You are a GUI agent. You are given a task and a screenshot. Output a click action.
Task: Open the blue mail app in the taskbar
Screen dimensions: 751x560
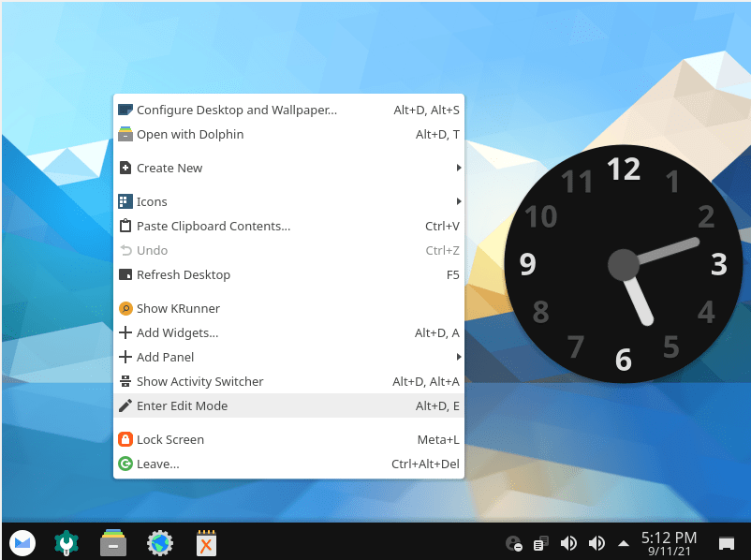point(22,543)
